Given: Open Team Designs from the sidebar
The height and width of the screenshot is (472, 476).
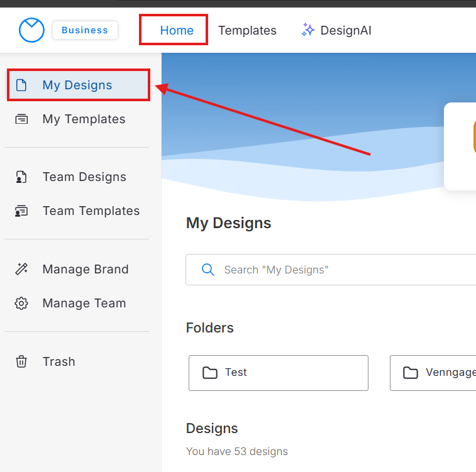Looking at the screenshot, I should click(84, 177).
